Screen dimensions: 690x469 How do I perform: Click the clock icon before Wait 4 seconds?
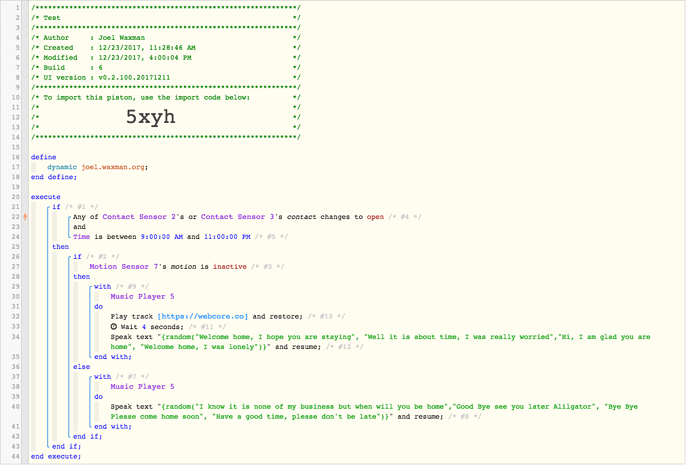(x=113, y=326)
